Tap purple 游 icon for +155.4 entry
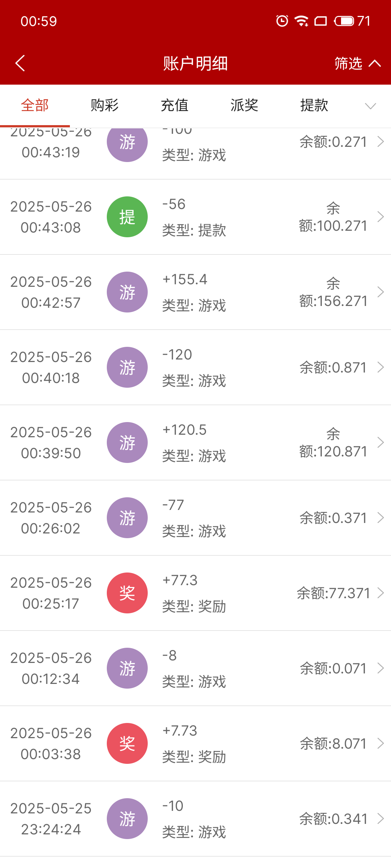This screenshot has height=868, width=391. (x=127, y=292)
